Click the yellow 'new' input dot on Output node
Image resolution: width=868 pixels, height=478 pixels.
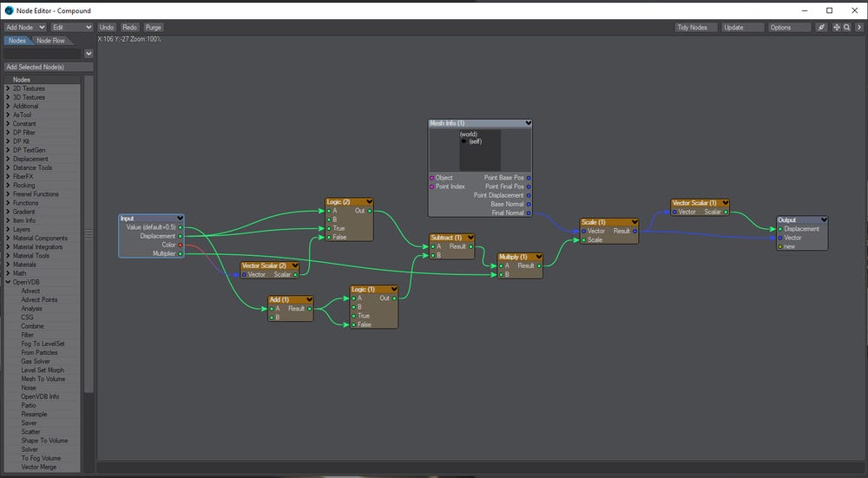(780, 246)
